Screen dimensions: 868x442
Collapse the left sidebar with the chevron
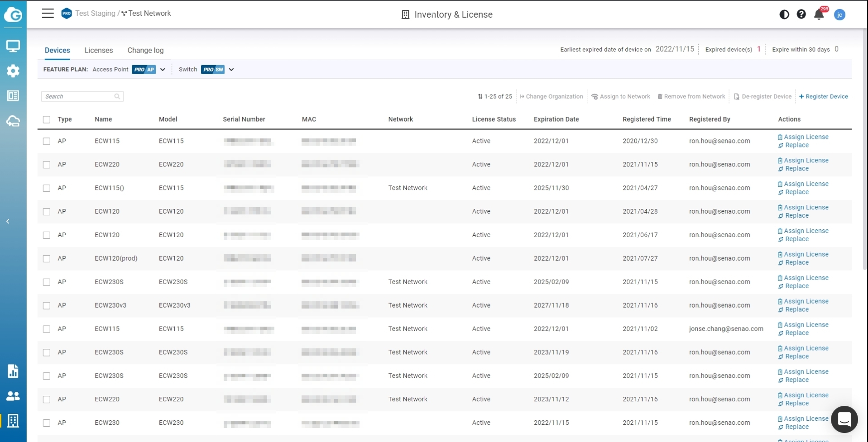pyautogui.click(x=8, y=221)
